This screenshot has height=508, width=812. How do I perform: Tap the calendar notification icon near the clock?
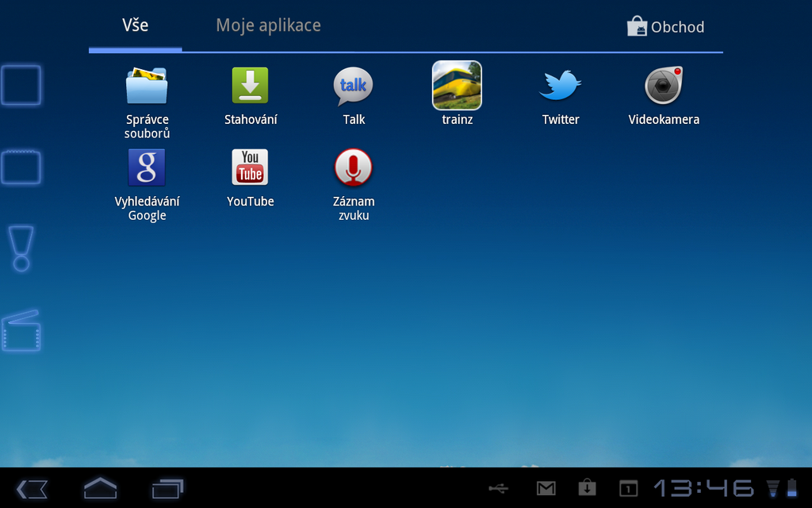pyautogui.click(x=626, y=489)
